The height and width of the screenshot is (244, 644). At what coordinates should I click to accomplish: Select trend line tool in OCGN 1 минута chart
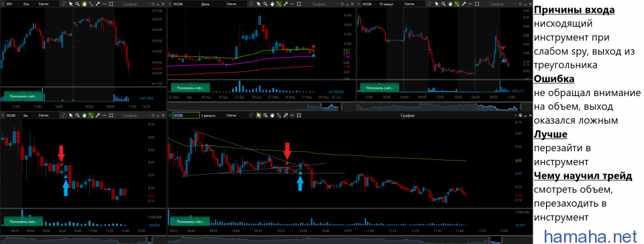(278, 115)
